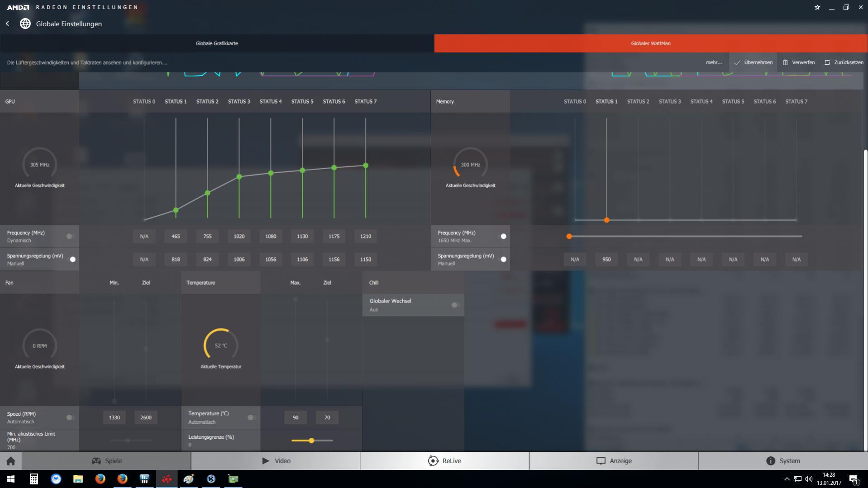The image size is (868, 488).
Task: Toggle GPU Spannungsregelung Manuell switch
Action: point(71,259)
